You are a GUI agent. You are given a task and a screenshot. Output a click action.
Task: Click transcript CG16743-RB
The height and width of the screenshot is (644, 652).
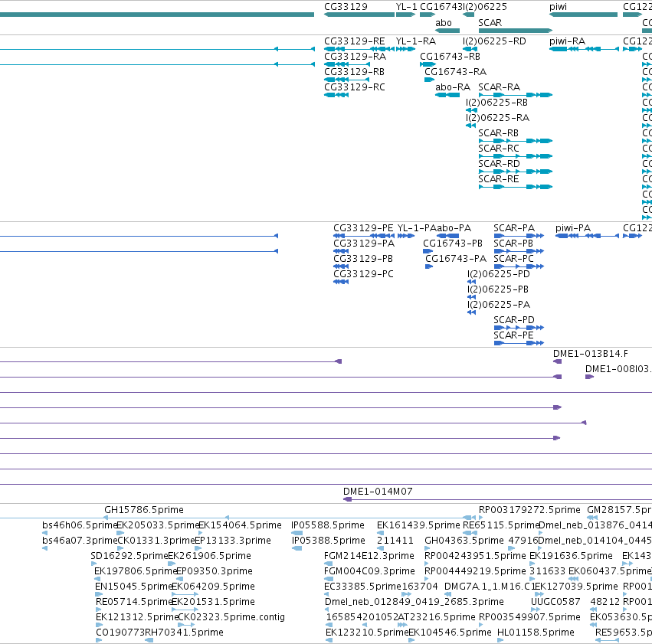click(428, 64)
